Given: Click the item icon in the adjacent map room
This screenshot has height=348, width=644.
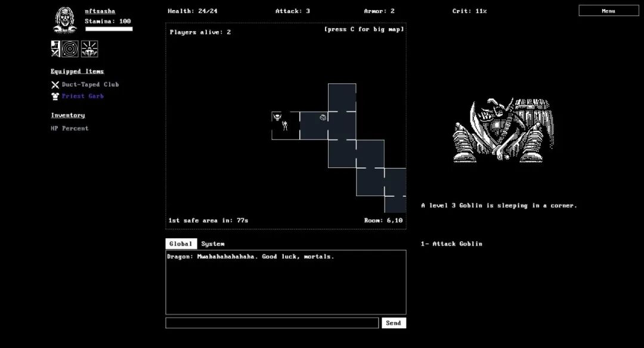Looking at the screenshot, I should [x=323, y=117].
